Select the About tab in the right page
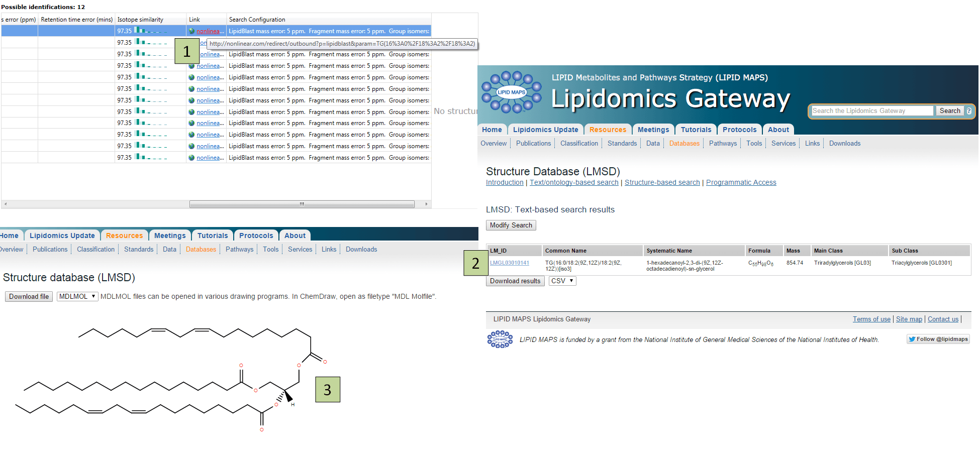980x461 pixels. coord(778,130)
